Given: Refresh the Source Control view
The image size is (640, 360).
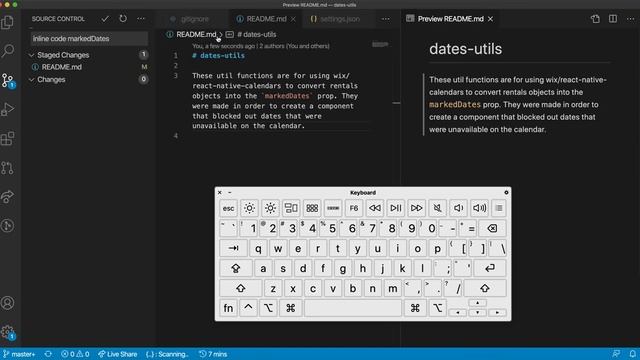Looking at the screenshot, I should [123, 19].
